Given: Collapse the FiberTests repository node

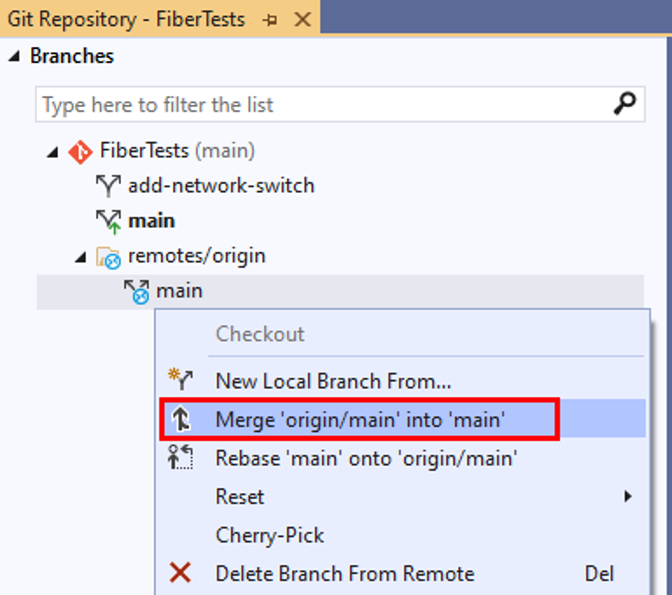Looking at the screenshot, I should tap(52, 151).
